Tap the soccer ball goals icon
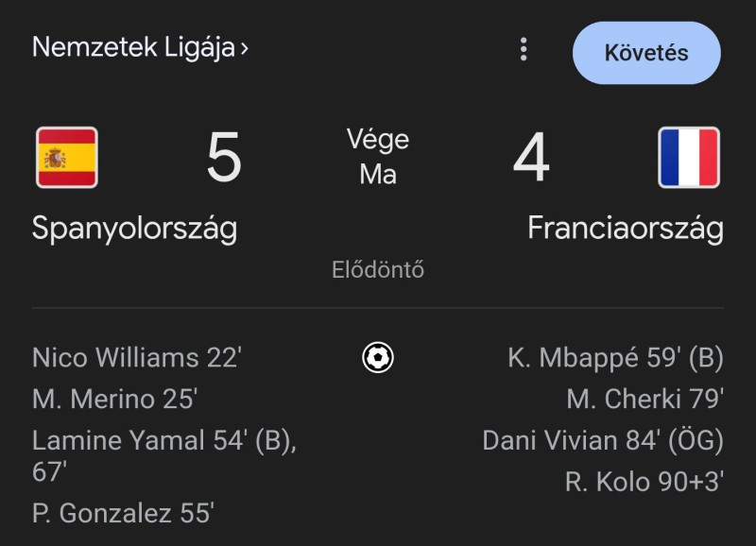This screenshot has height=546, width=756. [378, 358]
